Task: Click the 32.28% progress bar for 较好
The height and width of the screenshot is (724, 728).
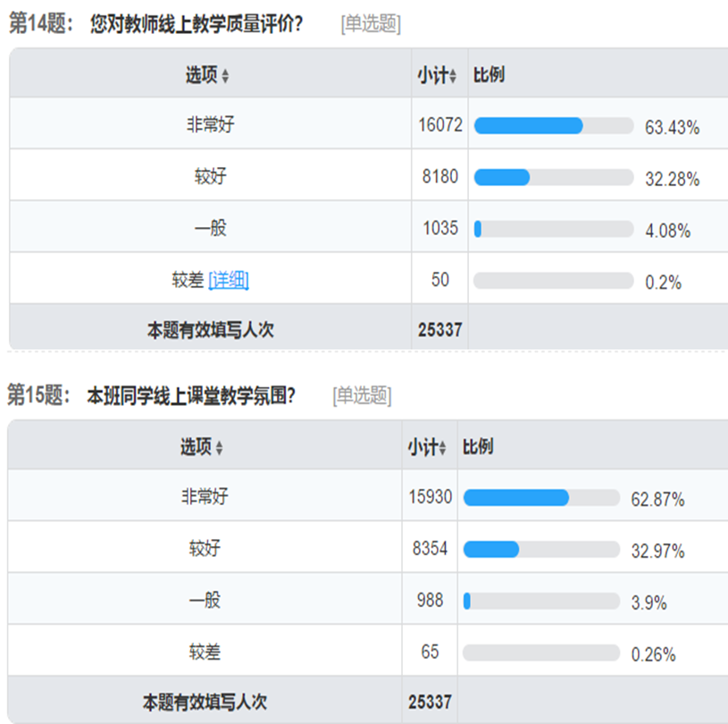Action: pyautogui.click(x=554, y=178)
